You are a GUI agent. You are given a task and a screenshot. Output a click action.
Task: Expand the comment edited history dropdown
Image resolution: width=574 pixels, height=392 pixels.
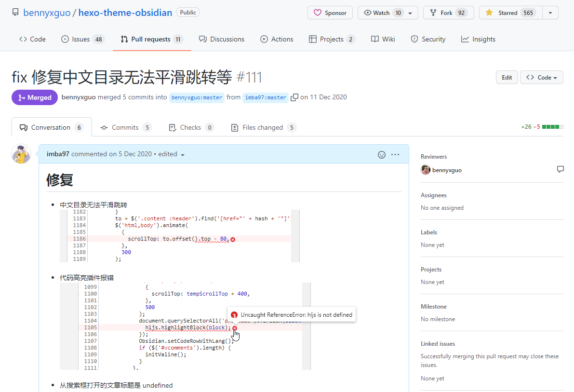[182, 155]
